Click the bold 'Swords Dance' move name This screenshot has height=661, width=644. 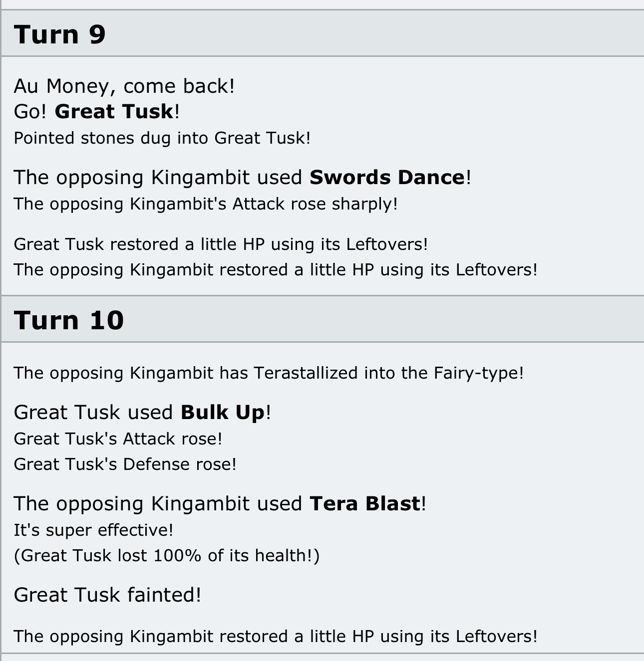pos(387,178)
